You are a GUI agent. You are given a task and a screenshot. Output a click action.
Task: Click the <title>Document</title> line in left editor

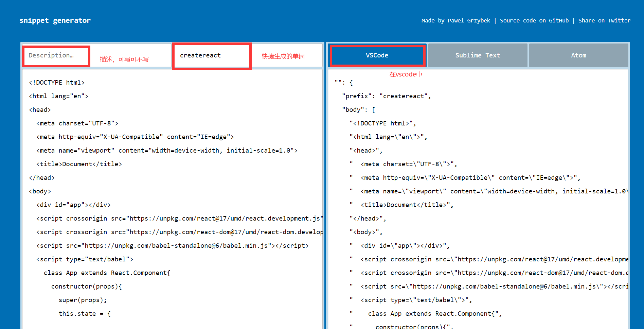79,164
